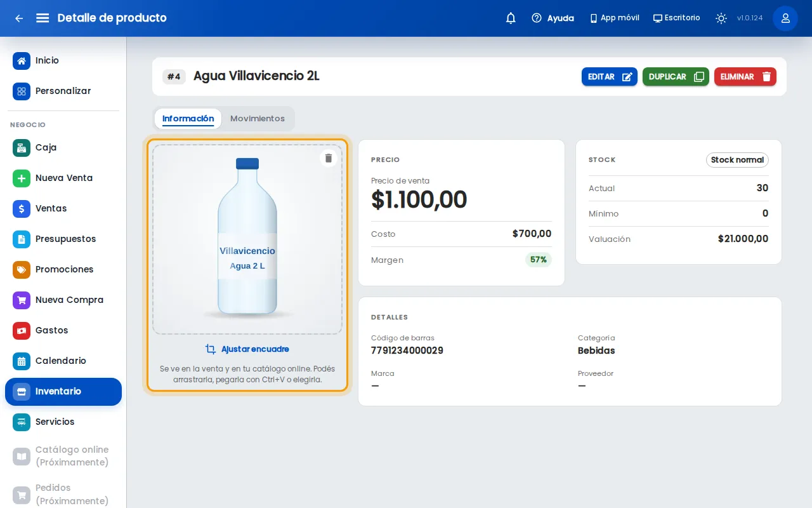
Task: Click the water bottle product image
Action: point(247,239)
